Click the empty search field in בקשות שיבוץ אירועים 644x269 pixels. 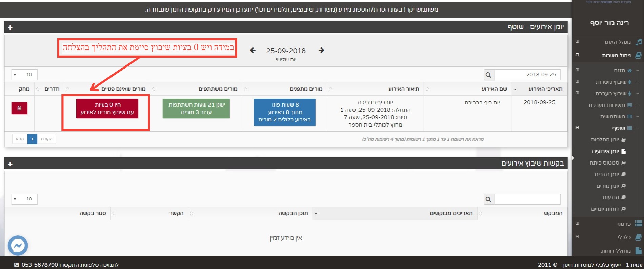[x=527, y=199]
